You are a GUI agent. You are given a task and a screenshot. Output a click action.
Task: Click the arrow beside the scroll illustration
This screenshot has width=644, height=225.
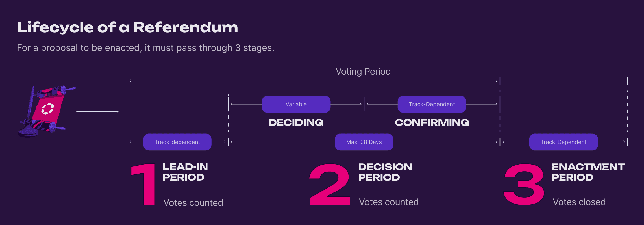(x=97, y=112)
